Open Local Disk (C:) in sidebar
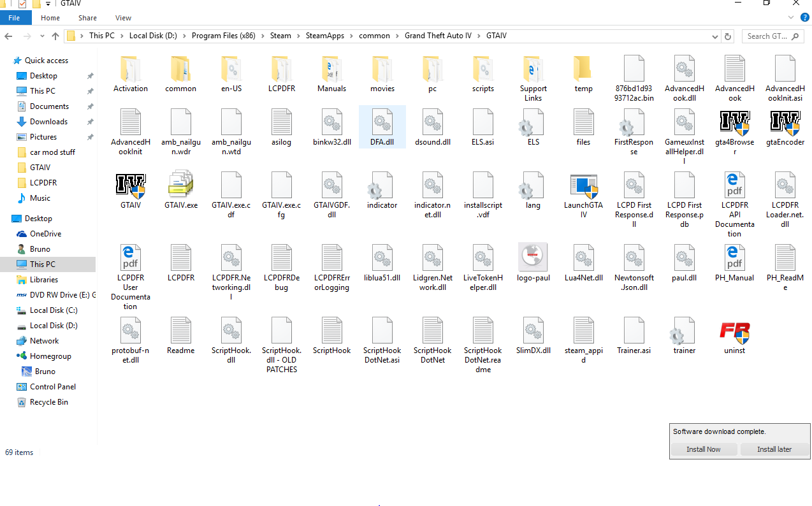This screenshot has width=812, height=506. click(x=54, y=310)
